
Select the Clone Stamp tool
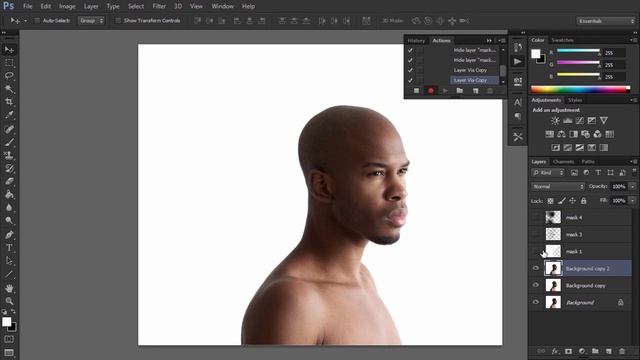pos(9,156)
